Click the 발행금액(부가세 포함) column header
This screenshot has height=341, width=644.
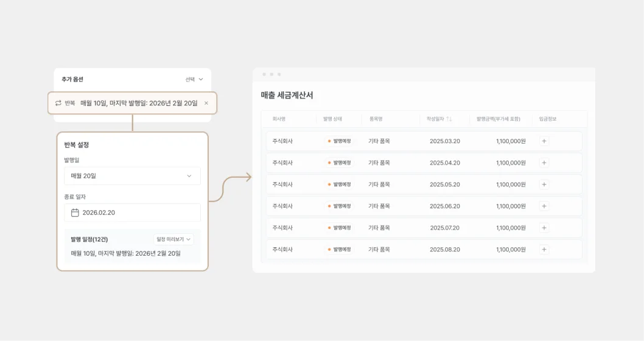(498, 119)
